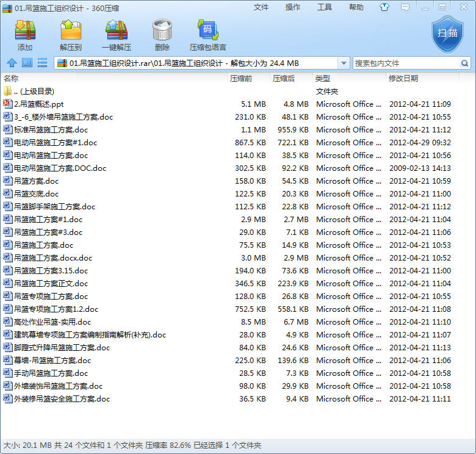Click the 搜索包内文件 search input field
This screenshot has height=454, width=476.
[x=405, y=63]
